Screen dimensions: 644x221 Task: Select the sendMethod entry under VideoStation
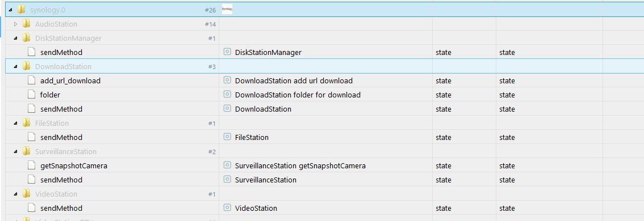(61, 208)
